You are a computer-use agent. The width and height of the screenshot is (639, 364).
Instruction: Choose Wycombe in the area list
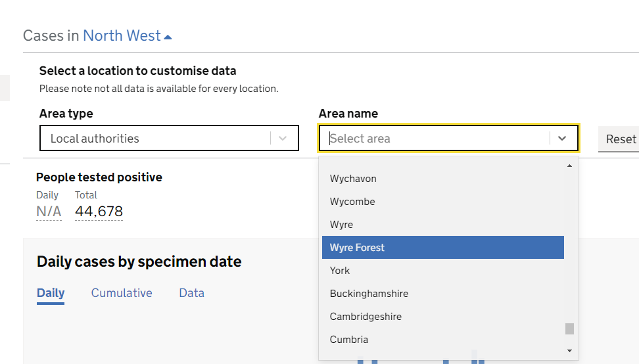click(352, 202)
